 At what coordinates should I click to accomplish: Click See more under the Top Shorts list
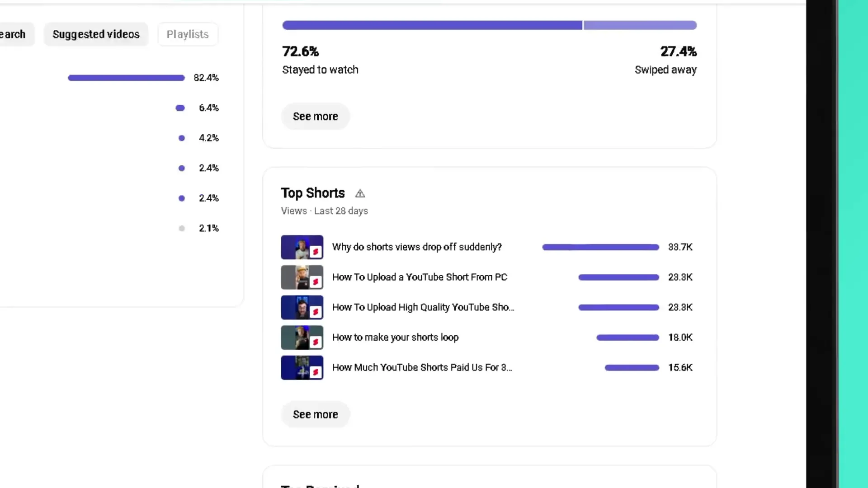315,414
